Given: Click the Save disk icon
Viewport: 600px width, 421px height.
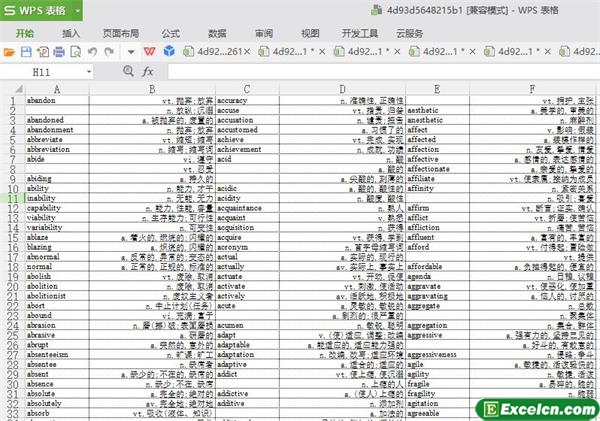Looking at the screenshot, I should point(26,52).
